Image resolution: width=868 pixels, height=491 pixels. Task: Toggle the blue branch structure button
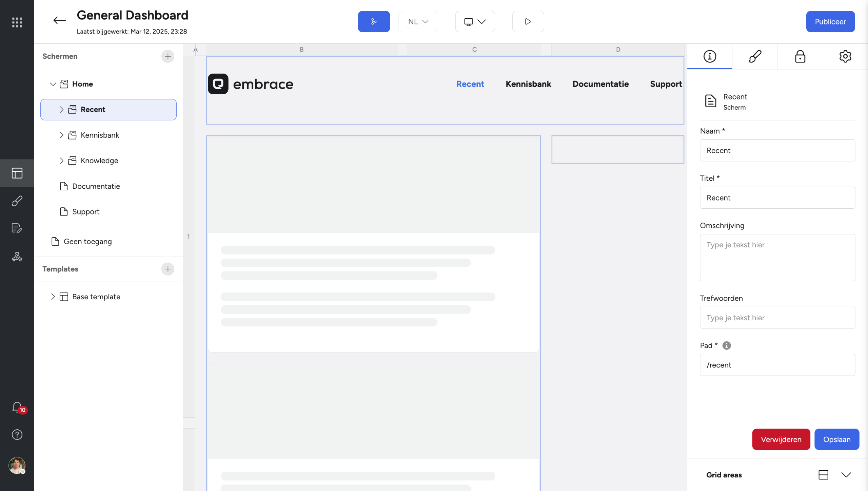point(374,22)
